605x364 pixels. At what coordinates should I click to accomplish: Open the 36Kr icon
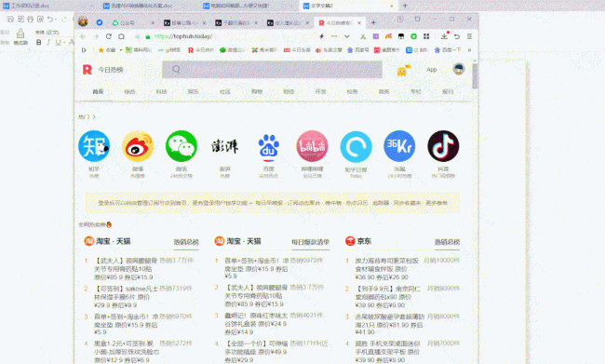tap(399, 146)
